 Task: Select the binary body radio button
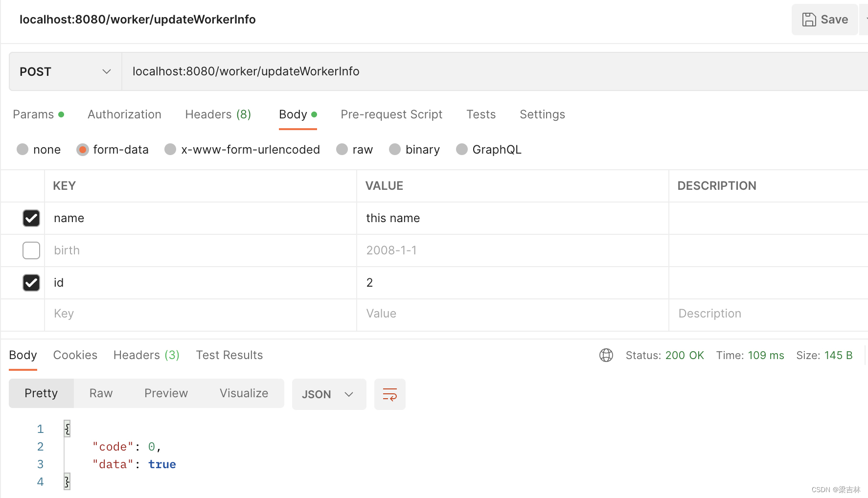tap(395, 149)
